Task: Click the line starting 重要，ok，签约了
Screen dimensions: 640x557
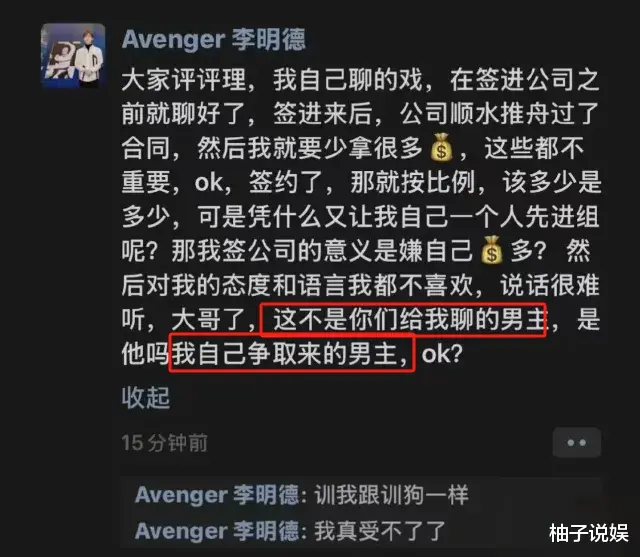Action: (x=361, y=182)
